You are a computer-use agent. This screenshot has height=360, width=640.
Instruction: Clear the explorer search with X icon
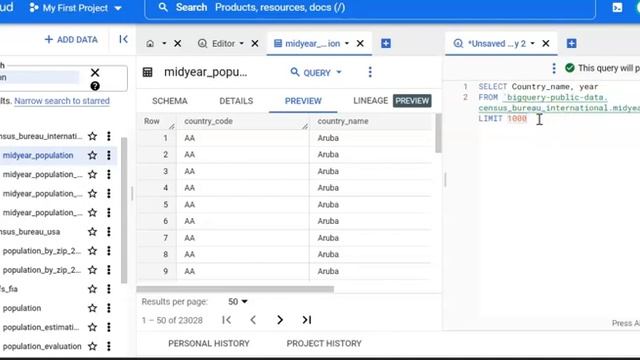95,73
